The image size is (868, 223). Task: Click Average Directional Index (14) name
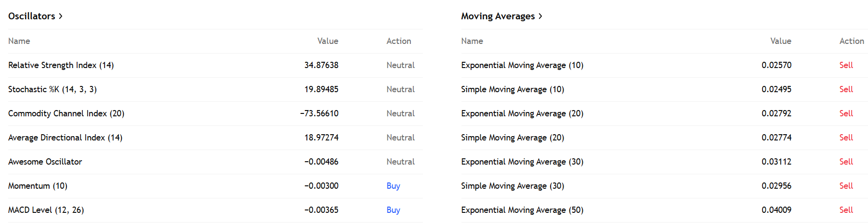pos(65,138)
